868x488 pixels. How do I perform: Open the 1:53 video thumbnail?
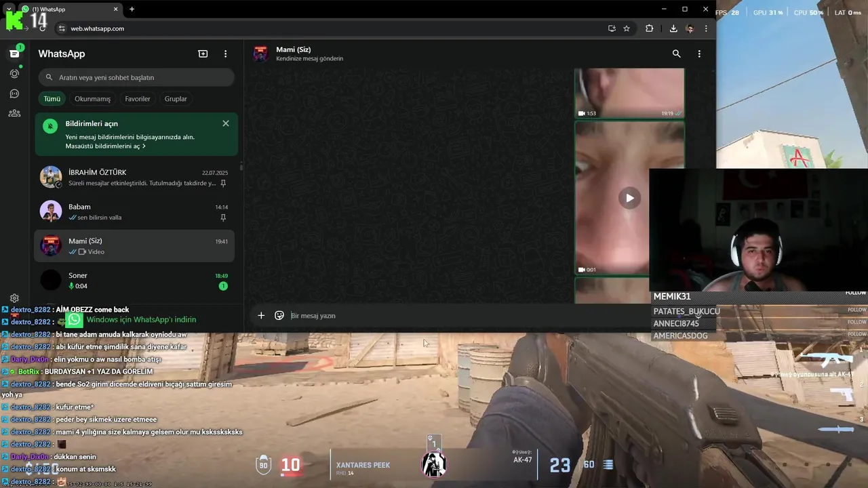[629, 93]
